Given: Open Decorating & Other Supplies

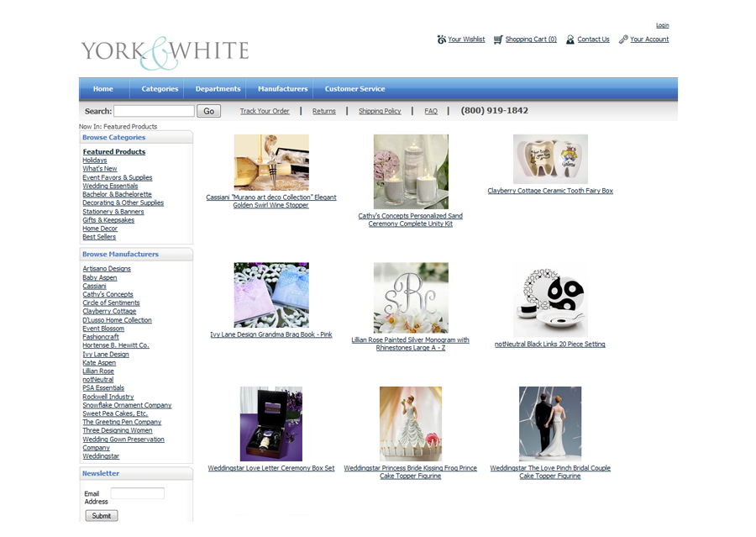Looking at the screenshot, I should coord(123,203).
